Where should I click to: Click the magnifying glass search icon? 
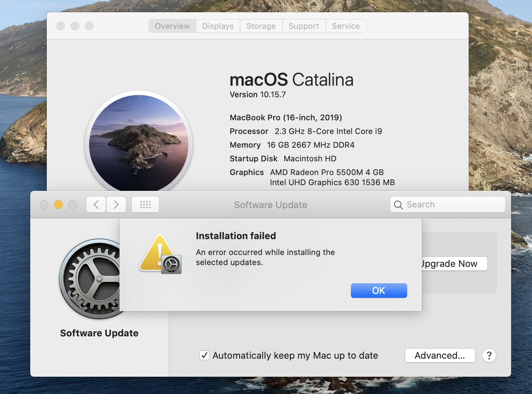[398, 205]
